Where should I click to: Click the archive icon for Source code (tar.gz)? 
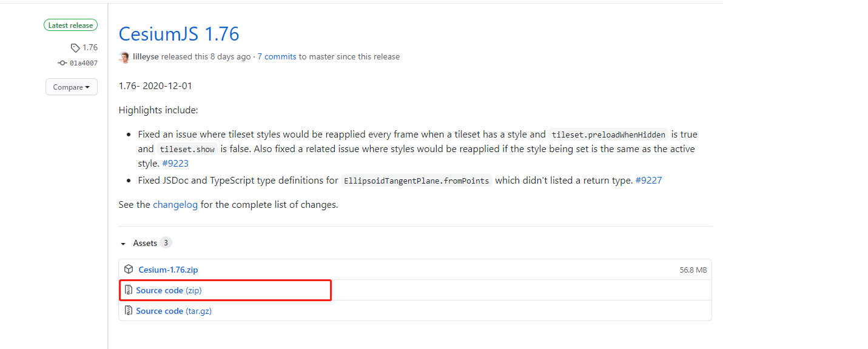[x=129, y=311]
